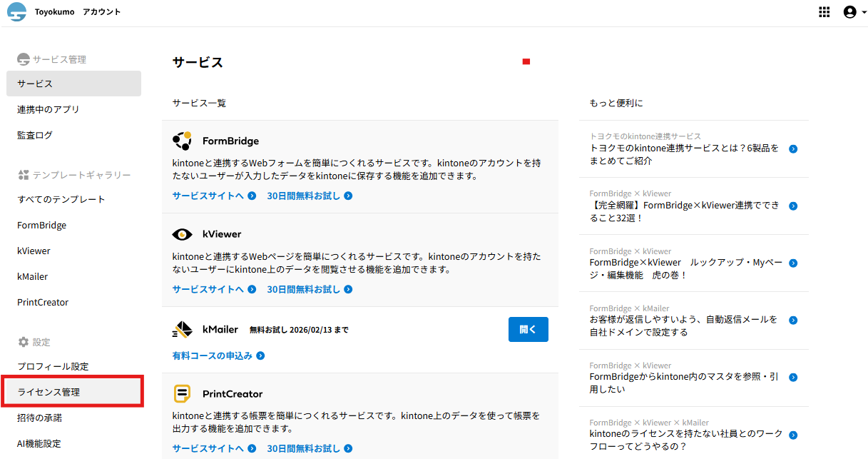Open the apps grid launcher icon

click(x=824, y=12)
